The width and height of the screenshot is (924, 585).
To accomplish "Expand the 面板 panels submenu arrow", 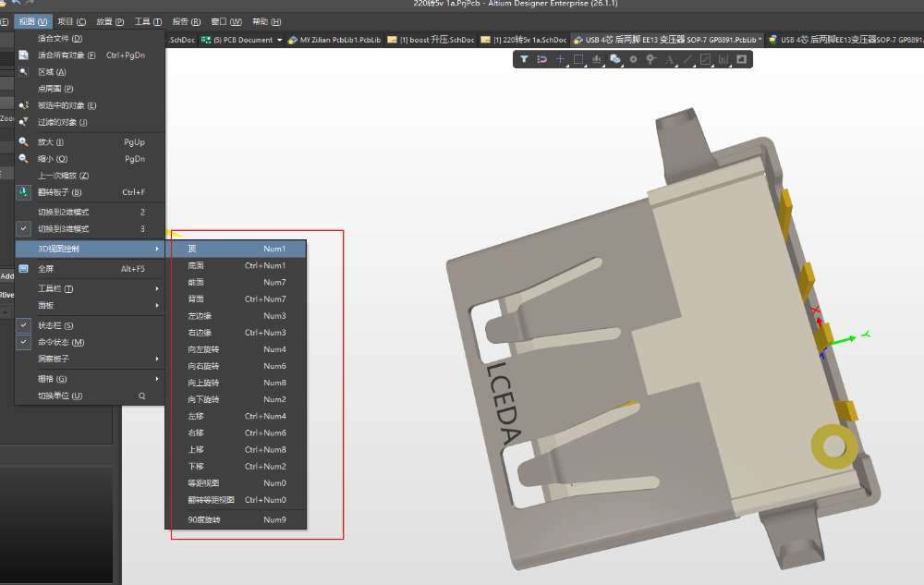I will tap(157, 305).
